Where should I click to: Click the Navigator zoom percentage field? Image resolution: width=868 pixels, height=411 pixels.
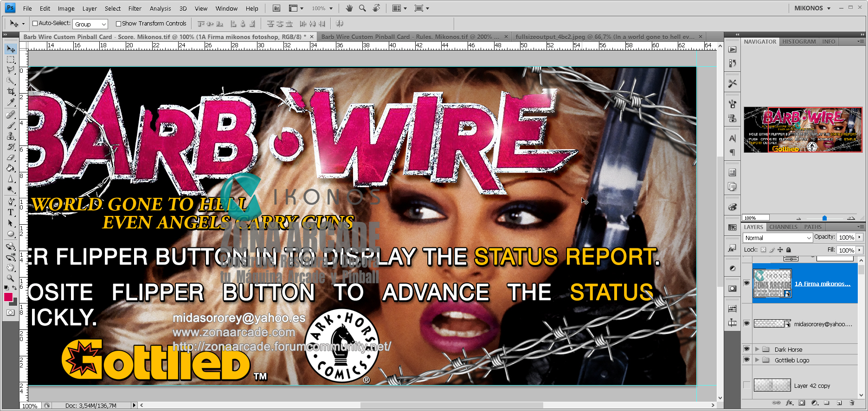755,218
